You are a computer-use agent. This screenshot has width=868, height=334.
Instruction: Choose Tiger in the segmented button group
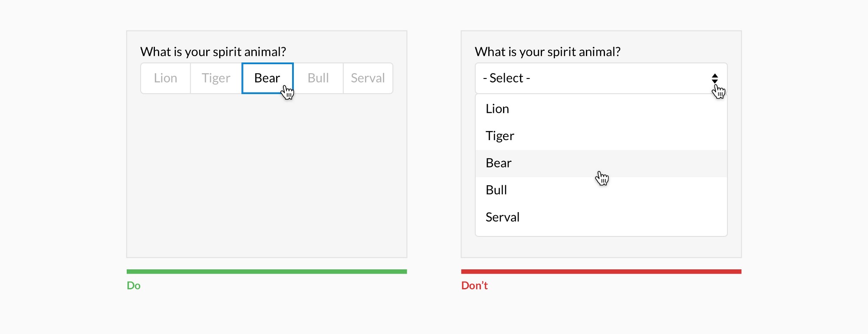(x=216, y=78)
